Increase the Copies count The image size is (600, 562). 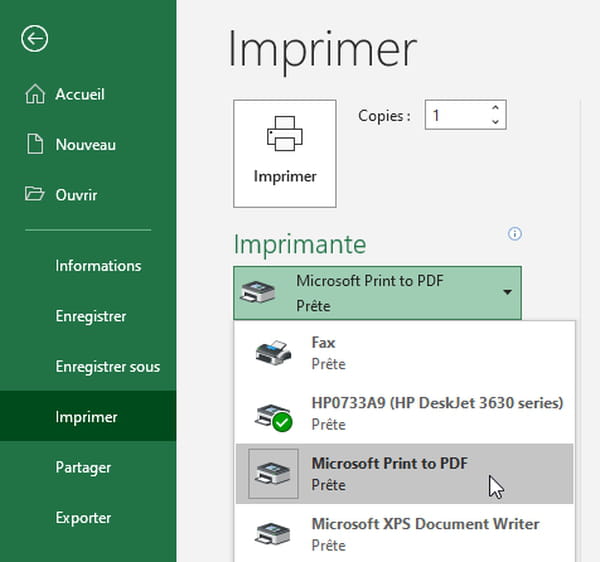pyautogui.click(x=495, y=108)
